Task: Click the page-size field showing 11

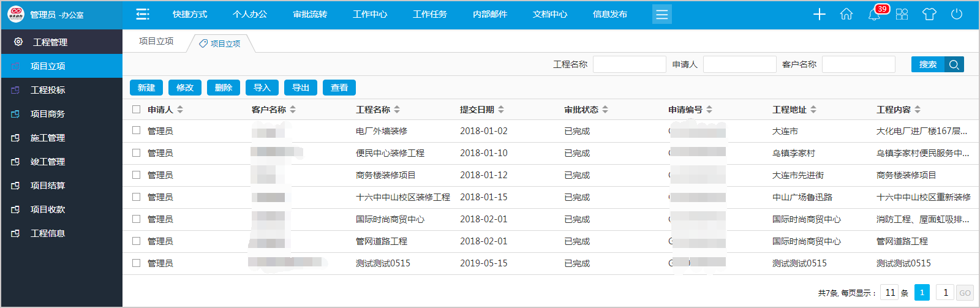Action: [x=889, y=293]
